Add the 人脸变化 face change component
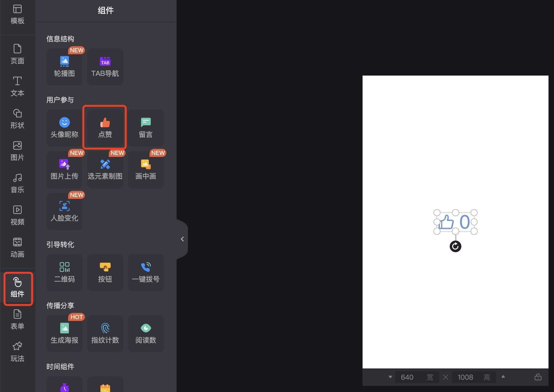554x392 pixels. (x=65, y=211)
